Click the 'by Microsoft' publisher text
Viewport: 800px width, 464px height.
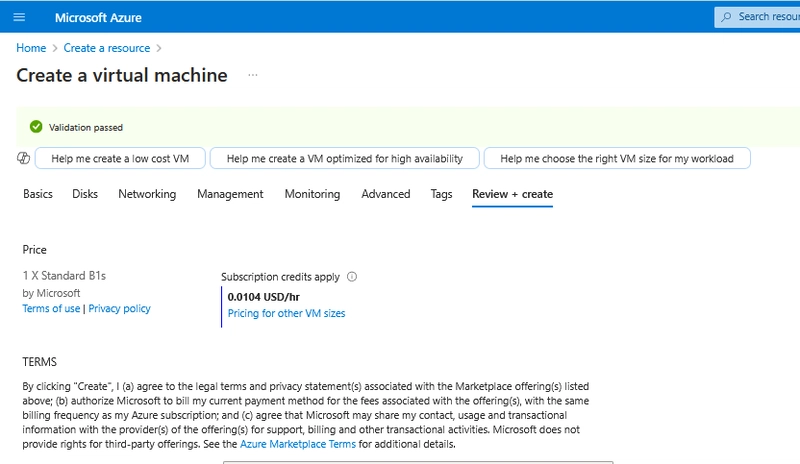pos(51,293)
